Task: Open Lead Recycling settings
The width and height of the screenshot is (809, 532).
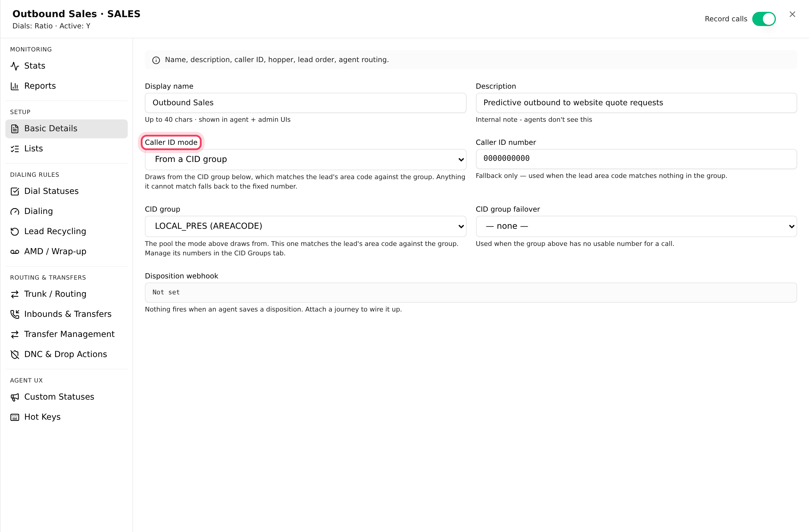Action: click(66, 231)
